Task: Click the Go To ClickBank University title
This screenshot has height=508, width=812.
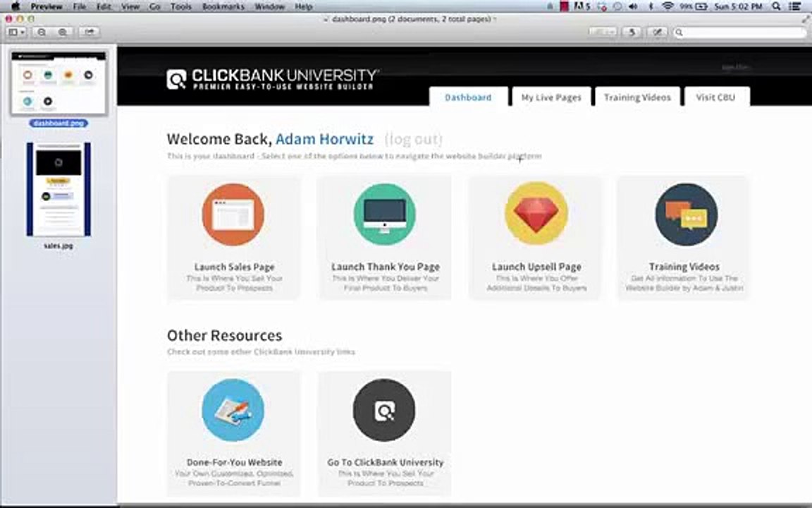Action: click(386, 462)
